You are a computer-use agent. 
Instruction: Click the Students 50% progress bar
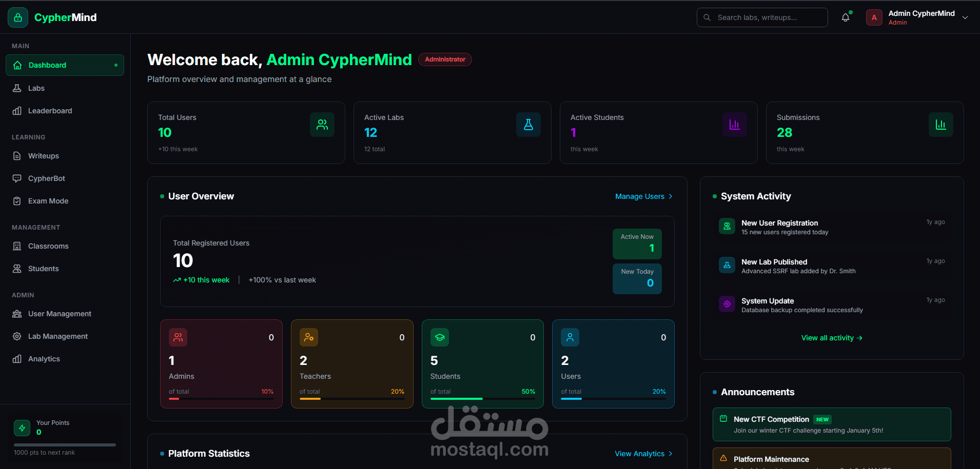pos(482,398)
